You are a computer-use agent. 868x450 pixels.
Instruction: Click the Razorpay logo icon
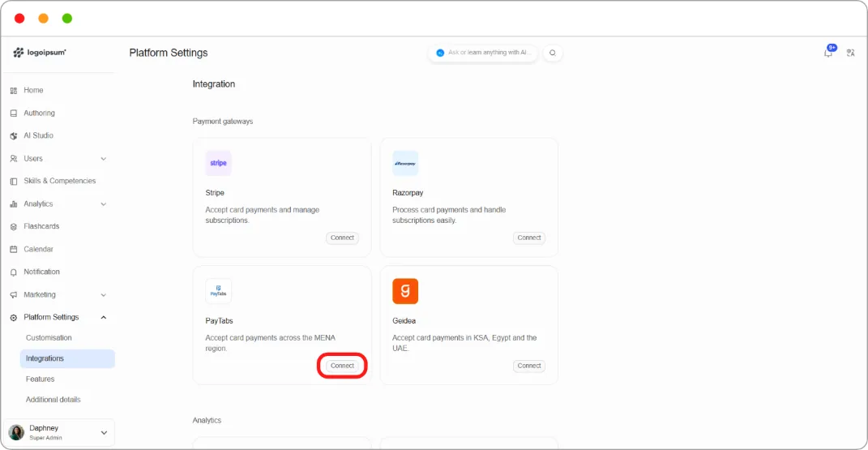[405, 163]
